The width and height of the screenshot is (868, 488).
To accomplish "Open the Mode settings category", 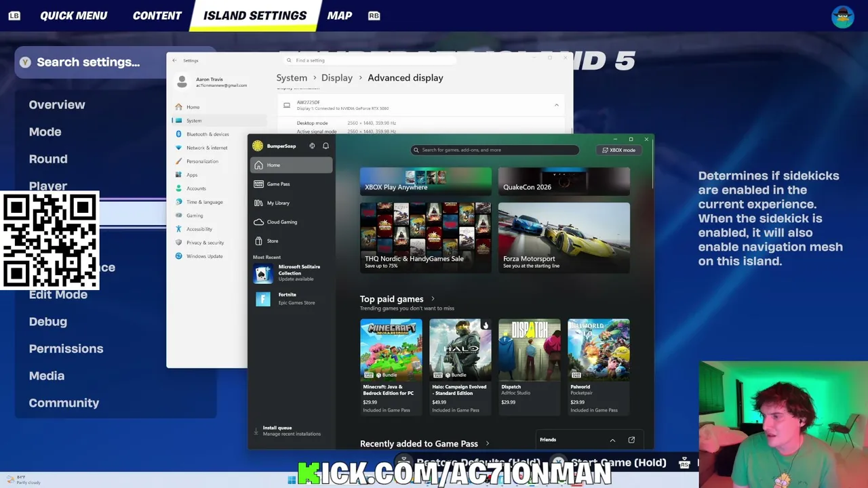I will [x=45, y=132].
